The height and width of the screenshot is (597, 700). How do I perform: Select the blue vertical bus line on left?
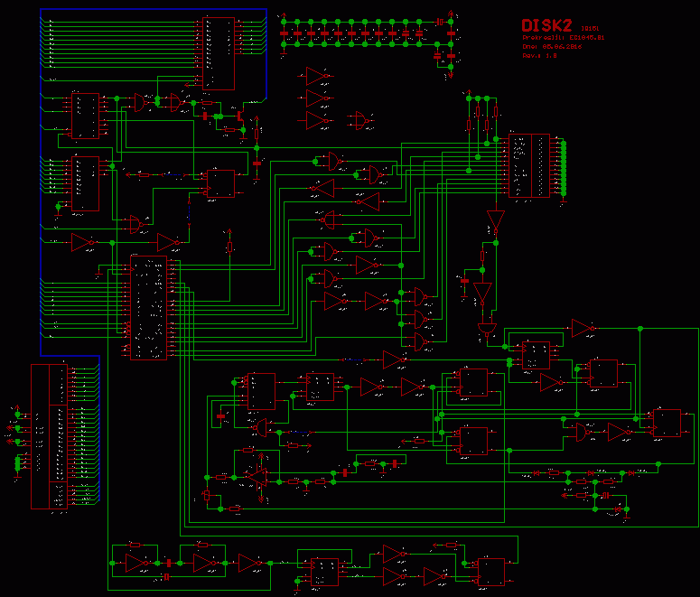coord(41,181)
